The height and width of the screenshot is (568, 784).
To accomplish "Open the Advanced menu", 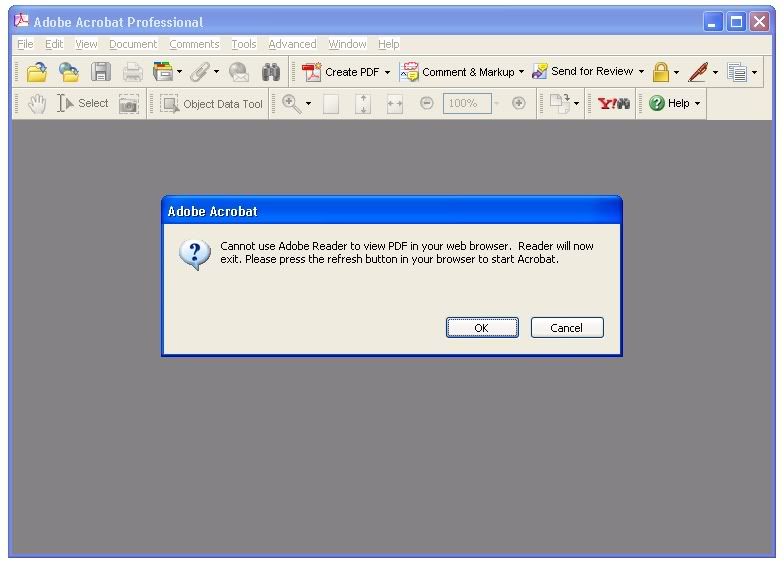I will (292, 44).
